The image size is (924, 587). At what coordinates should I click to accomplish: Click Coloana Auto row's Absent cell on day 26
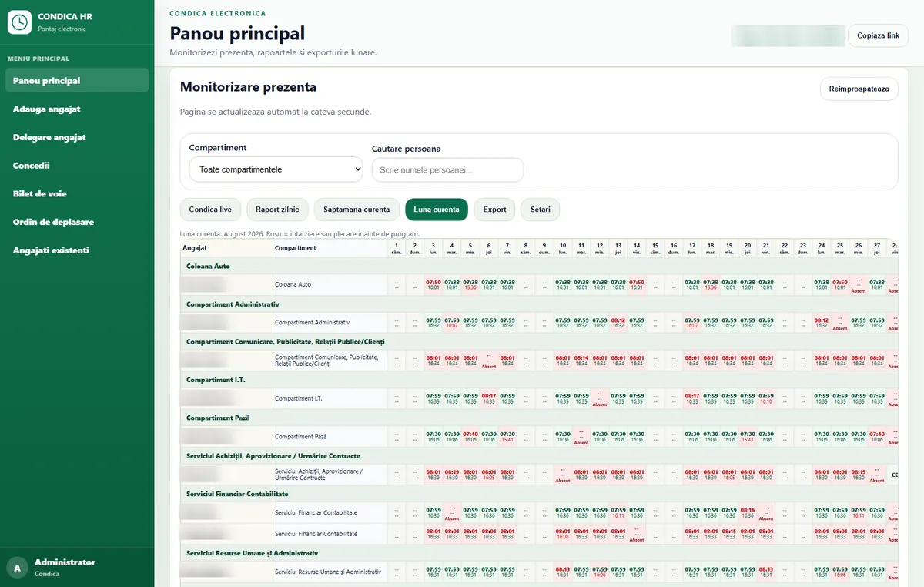[859, 284]
